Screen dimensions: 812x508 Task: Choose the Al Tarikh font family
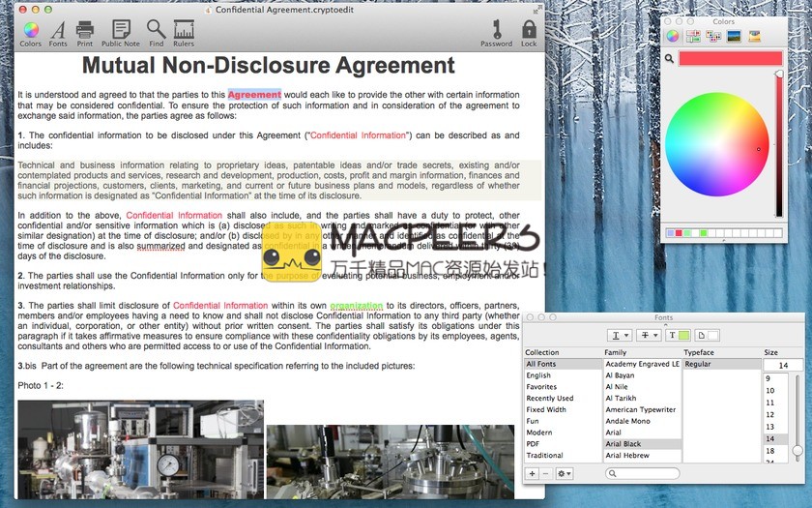tap(643, 398)
